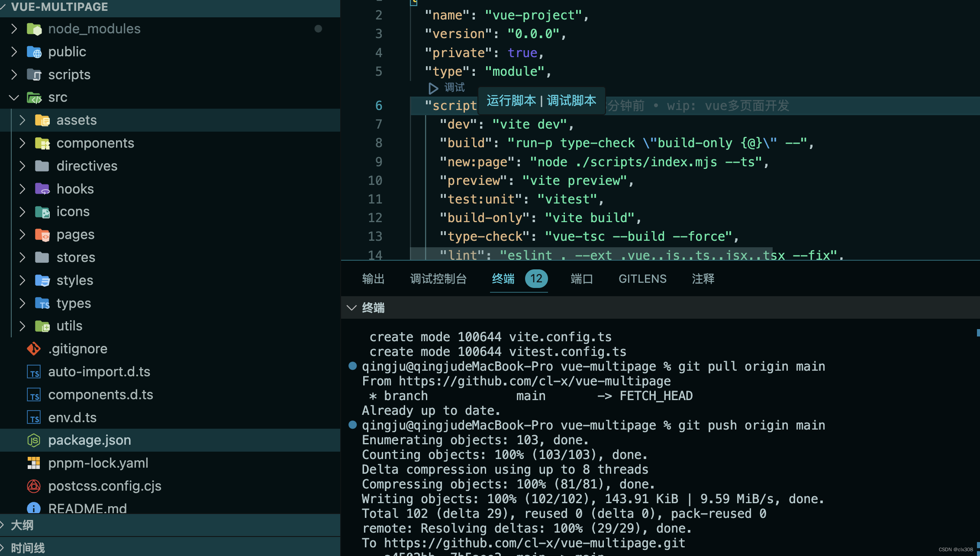Click the TS icon of components.d.ts
Image resolution: width=980 pixels, height=556 pixels.
(34, 395)
